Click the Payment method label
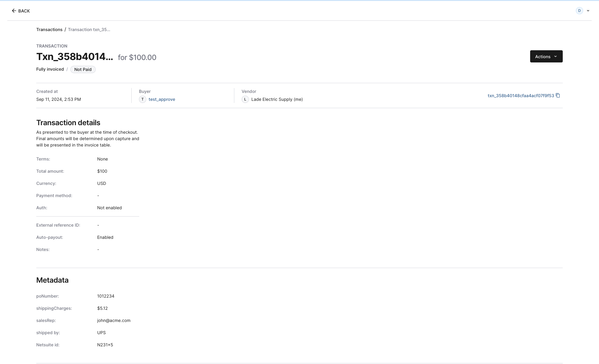599x364 pixels. (x=54, y=196)
